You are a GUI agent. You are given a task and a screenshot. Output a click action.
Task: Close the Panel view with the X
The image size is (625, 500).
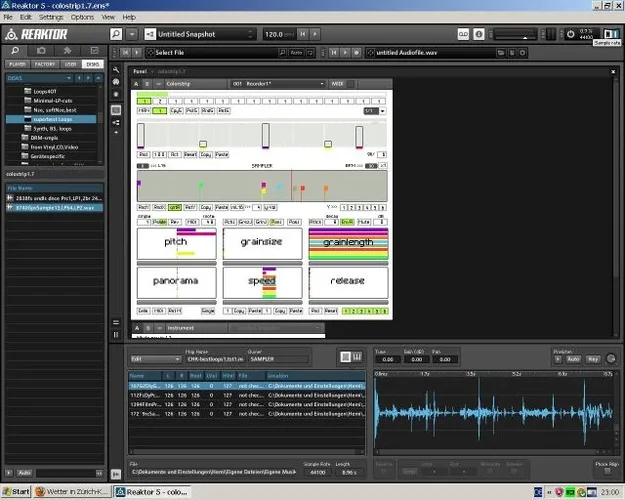tap(613, 71)
